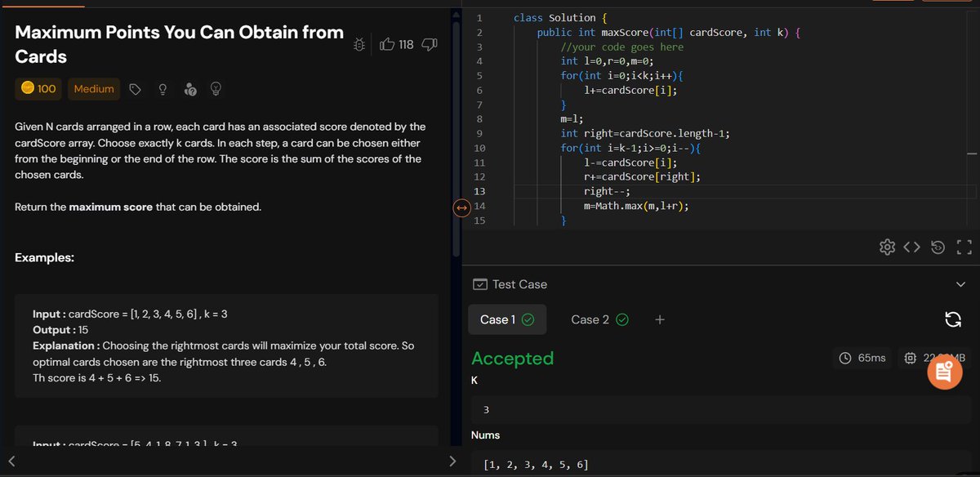Click the 65ms runtime badge
Viewport: 980px width, 477px height.
point(863,358)
